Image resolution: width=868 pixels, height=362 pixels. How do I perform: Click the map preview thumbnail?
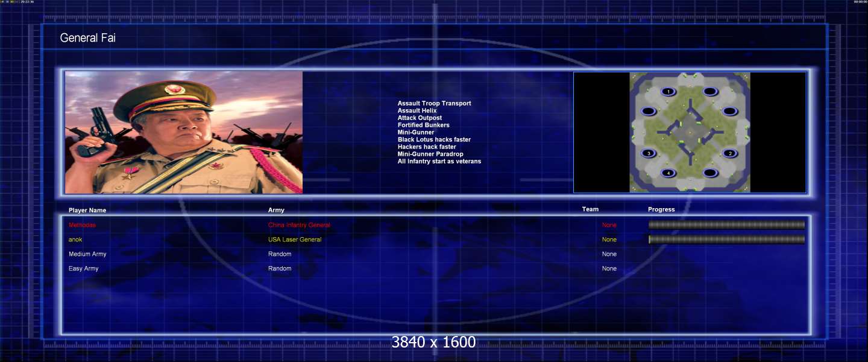(690, 133)
